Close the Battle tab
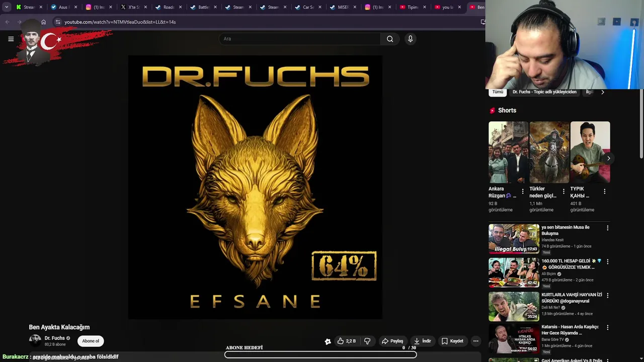 point(215,7)
